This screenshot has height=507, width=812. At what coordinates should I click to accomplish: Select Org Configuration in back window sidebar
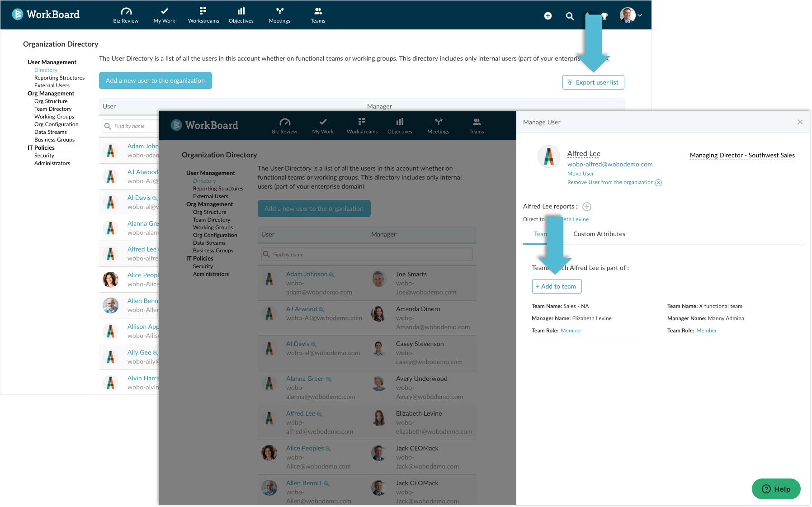tap(57, 124)
